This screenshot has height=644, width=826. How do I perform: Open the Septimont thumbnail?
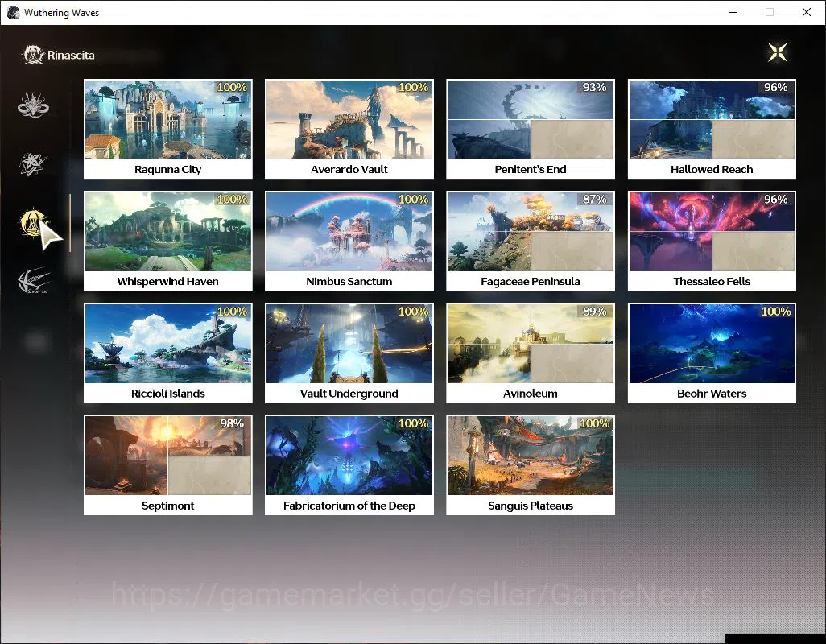click(x=168, y=456)
